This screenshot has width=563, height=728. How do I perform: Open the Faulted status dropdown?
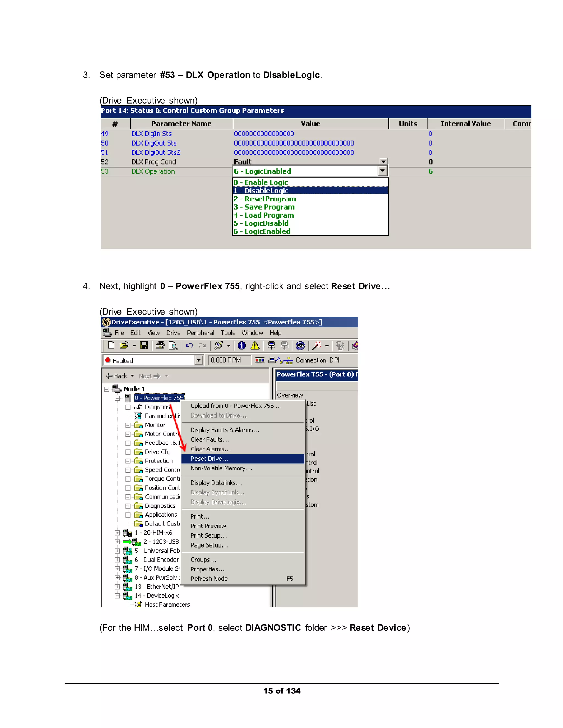pyautogui.click(x=199, y=360)
